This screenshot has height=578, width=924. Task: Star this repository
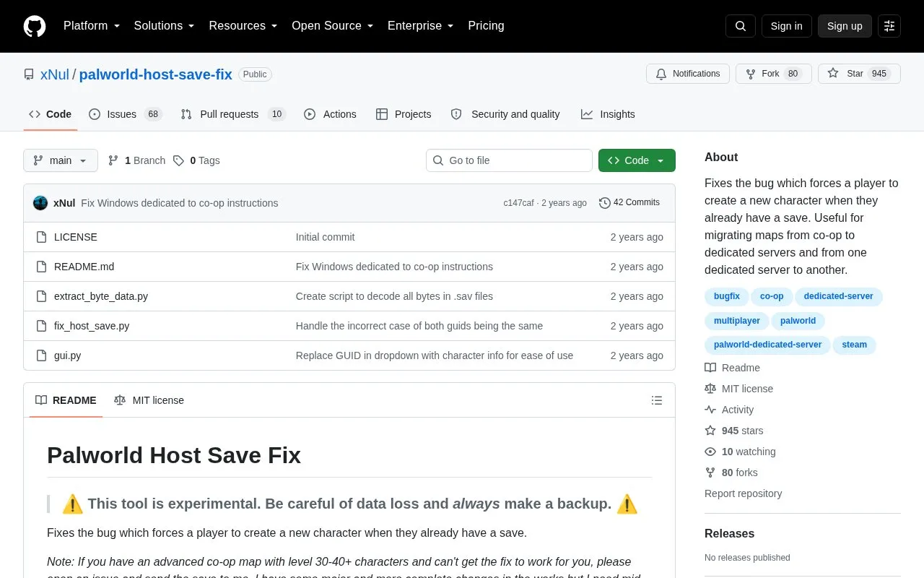pyautogui.click(x=859, y=74)
